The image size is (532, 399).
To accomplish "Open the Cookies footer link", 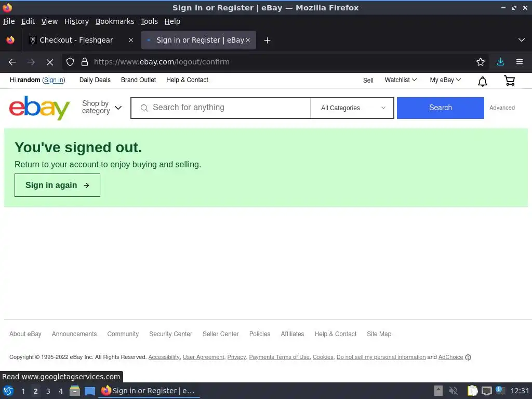I will pyautogui.click(x=323, y=357).
